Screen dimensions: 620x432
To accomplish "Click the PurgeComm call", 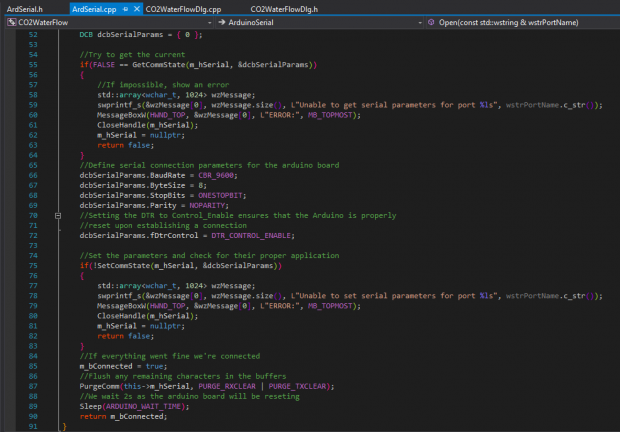I will click(x=99, y=386).
